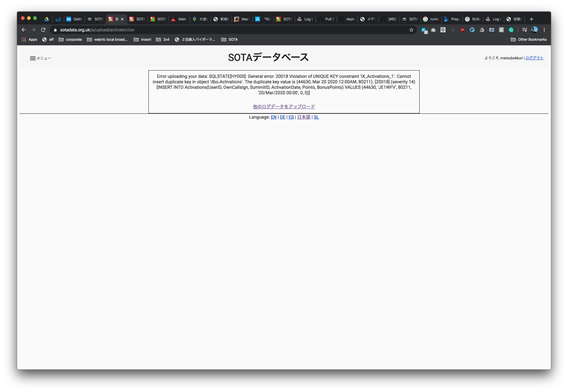Open the Vimium extension icon

coord(472,30)
